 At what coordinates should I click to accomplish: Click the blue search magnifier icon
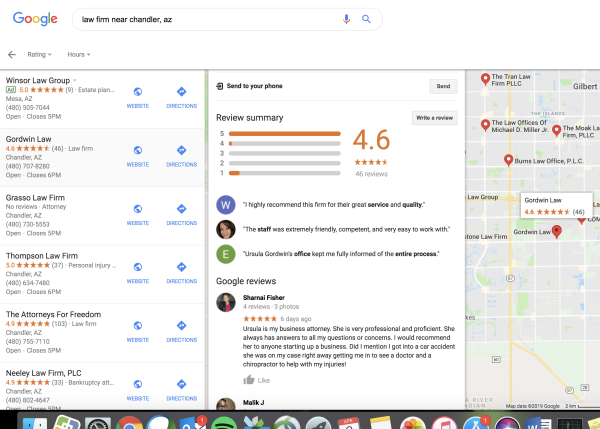click(366, 19)
